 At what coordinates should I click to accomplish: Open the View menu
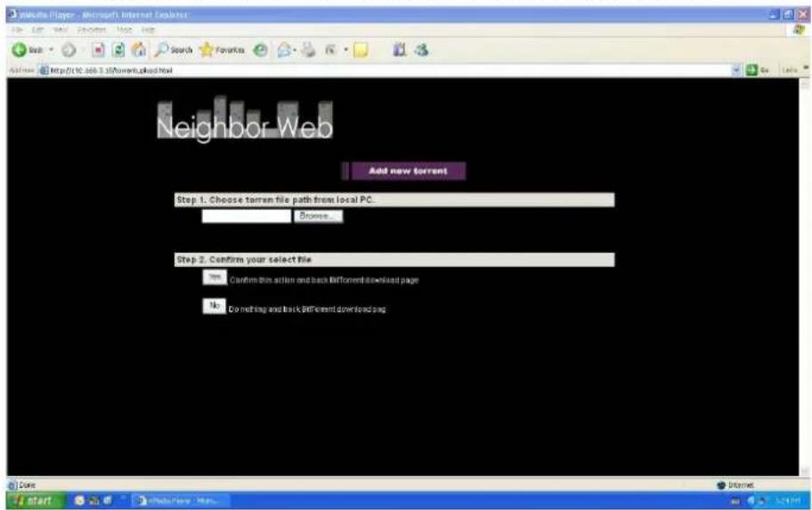click(x=61, y=30)
